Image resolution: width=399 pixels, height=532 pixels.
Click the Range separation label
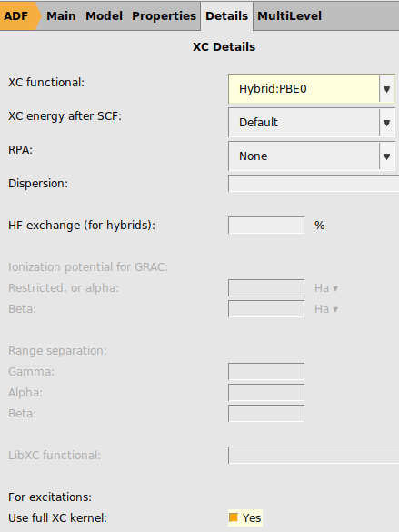pyautogui.click(x=57, y=351)
